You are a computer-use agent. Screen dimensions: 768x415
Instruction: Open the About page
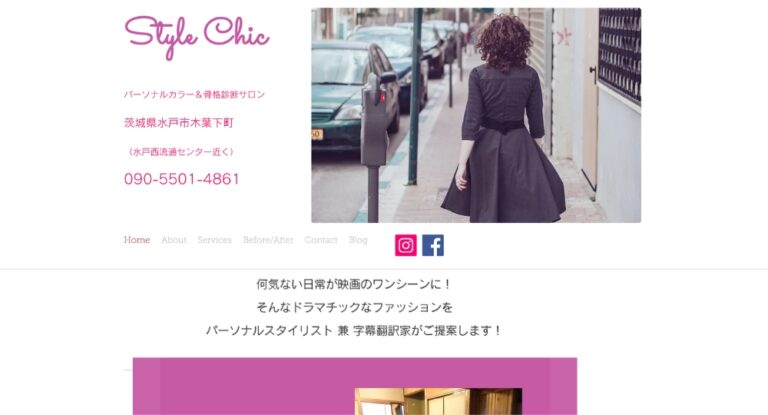tap(174, 240)
